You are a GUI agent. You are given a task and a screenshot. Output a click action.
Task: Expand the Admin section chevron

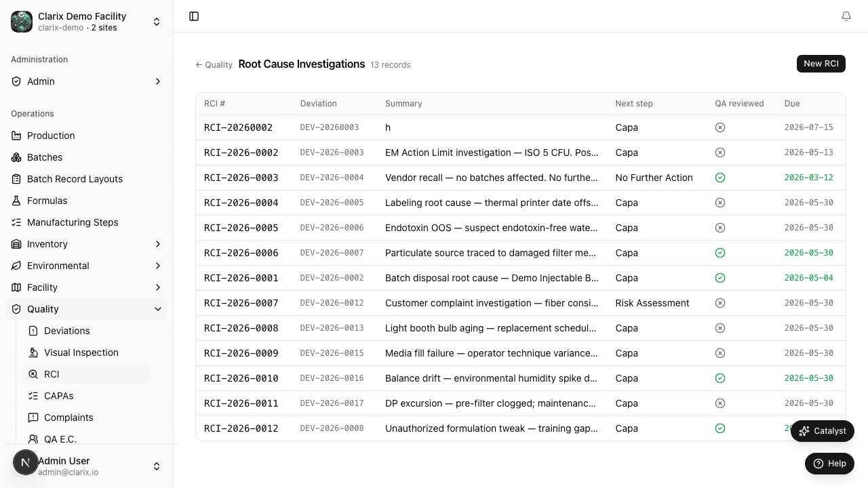point(158,81)
